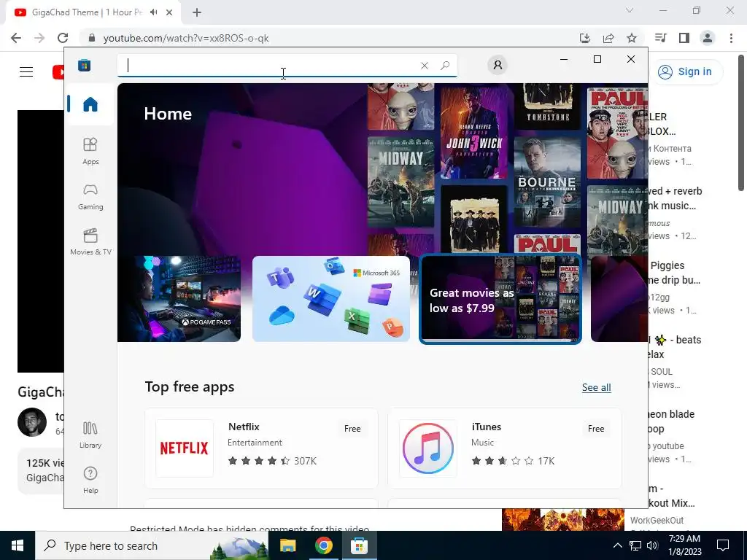This screenshot has width=747, height=560.
Task: Open the Windows Start menu
Action: tap(18, 545)
